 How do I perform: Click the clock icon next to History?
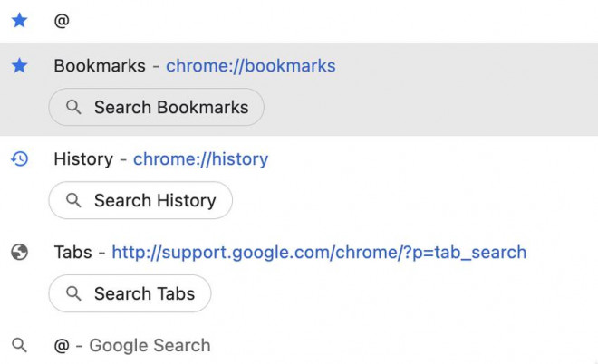19,159
